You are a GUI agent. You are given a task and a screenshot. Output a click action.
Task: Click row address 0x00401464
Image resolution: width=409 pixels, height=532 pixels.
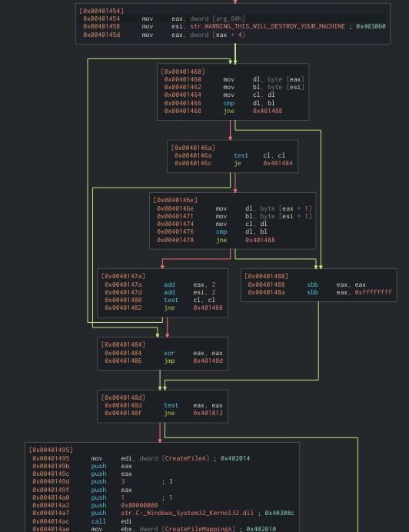pyautogui.click(x=183, y=95)
